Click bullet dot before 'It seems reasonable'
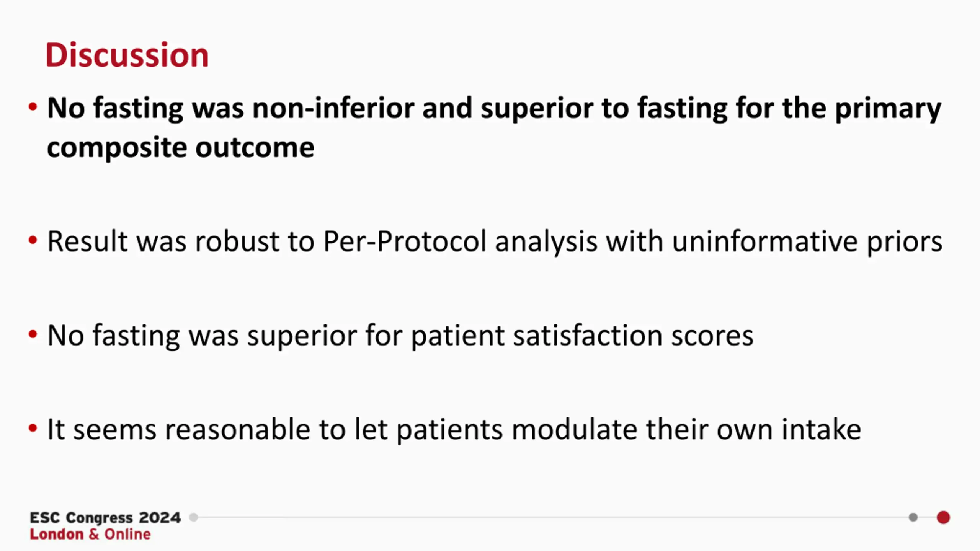The height and width of the screenshot is (551, 980). (33, 428)
